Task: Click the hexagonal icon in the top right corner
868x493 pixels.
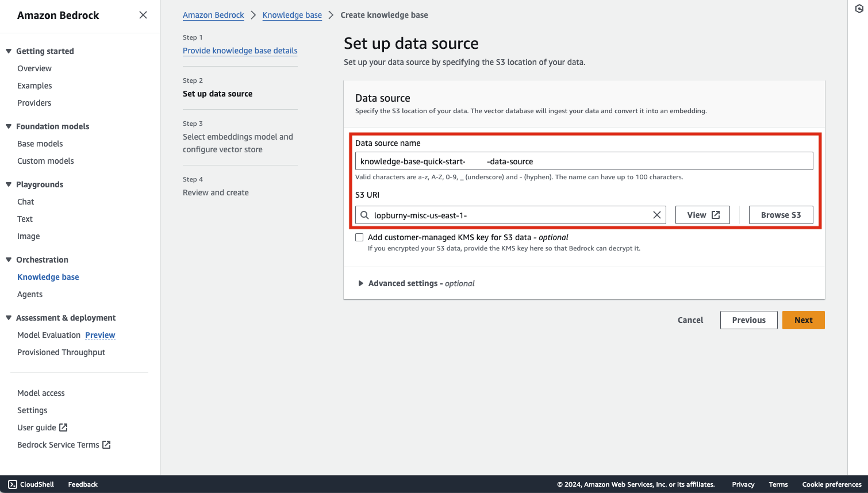Action: pyautogui.click(x=859, y=9)
